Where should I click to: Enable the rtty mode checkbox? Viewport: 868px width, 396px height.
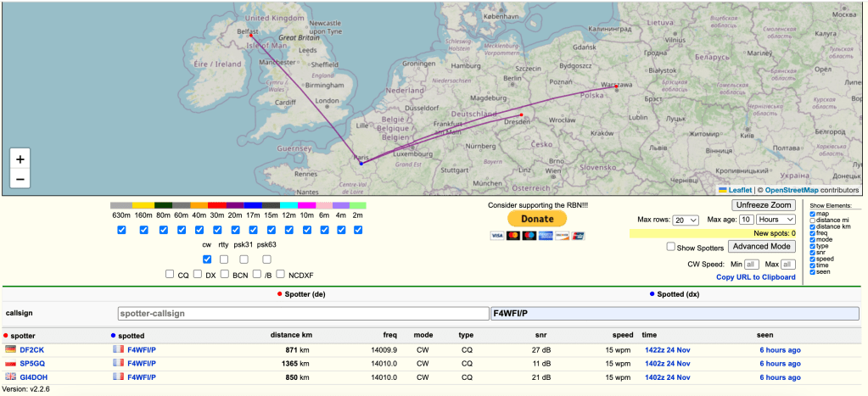point(224,259)
